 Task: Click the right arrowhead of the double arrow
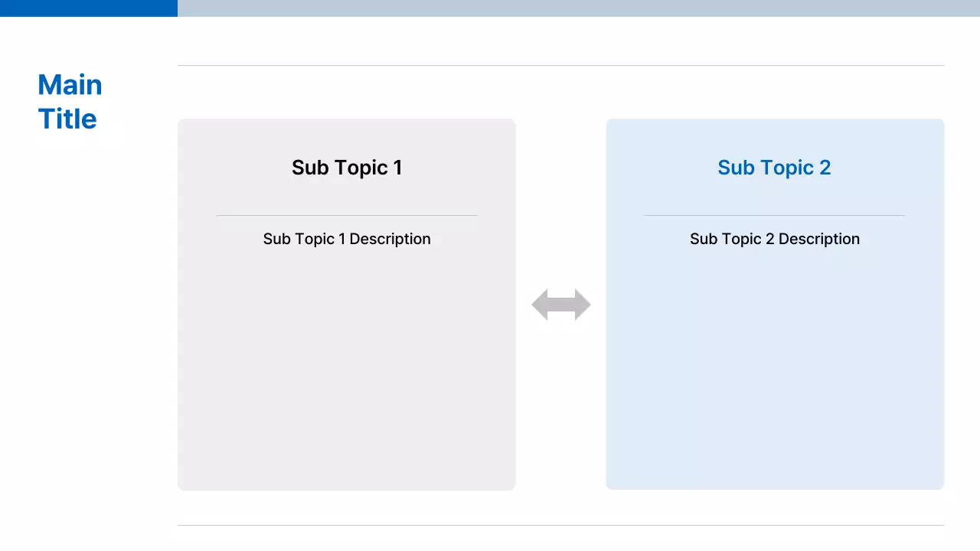pyautogui.click(x=583, y=305)
